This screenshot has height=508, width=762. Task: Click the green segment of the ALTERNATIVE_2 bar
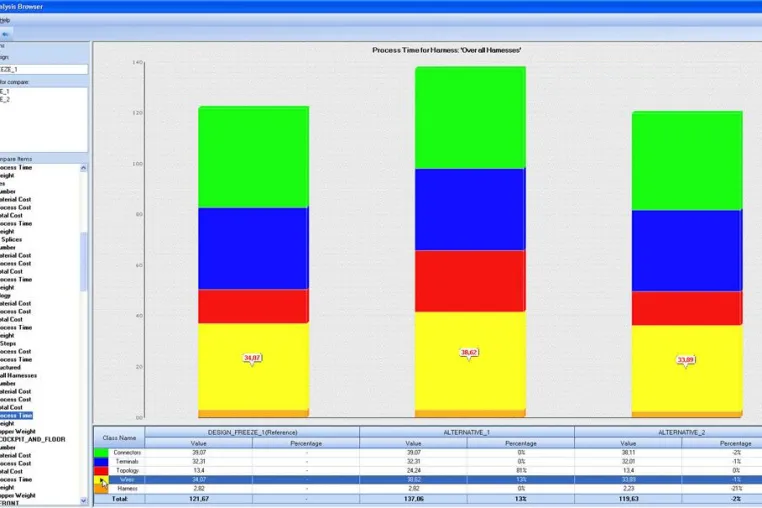click(687, 161)
